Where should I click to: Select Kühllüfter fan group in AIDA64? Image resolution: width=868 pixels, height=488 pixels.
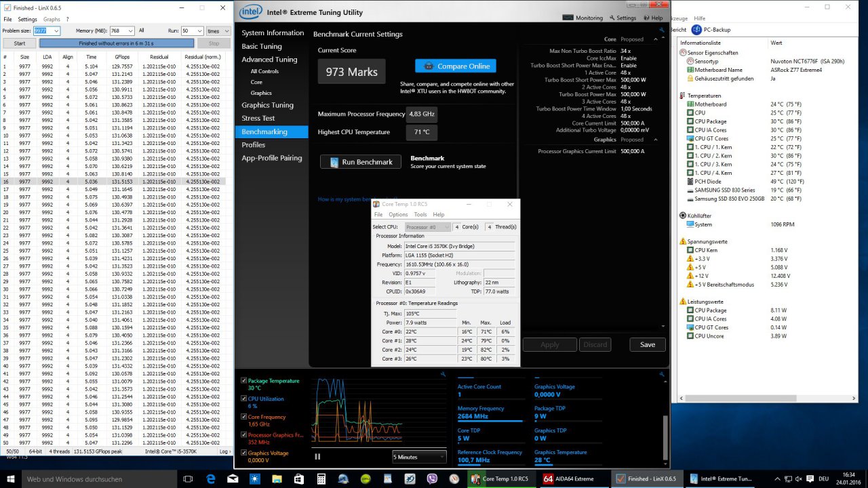tap(695, 216)
